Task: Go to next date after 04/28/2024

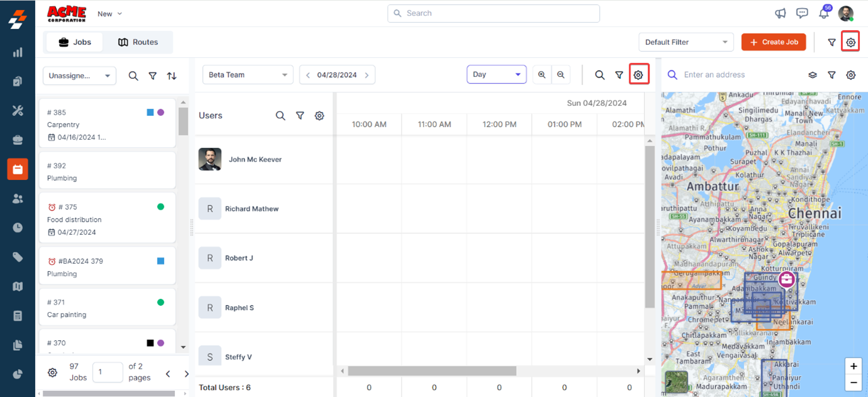Action: (x=367, y=75)
